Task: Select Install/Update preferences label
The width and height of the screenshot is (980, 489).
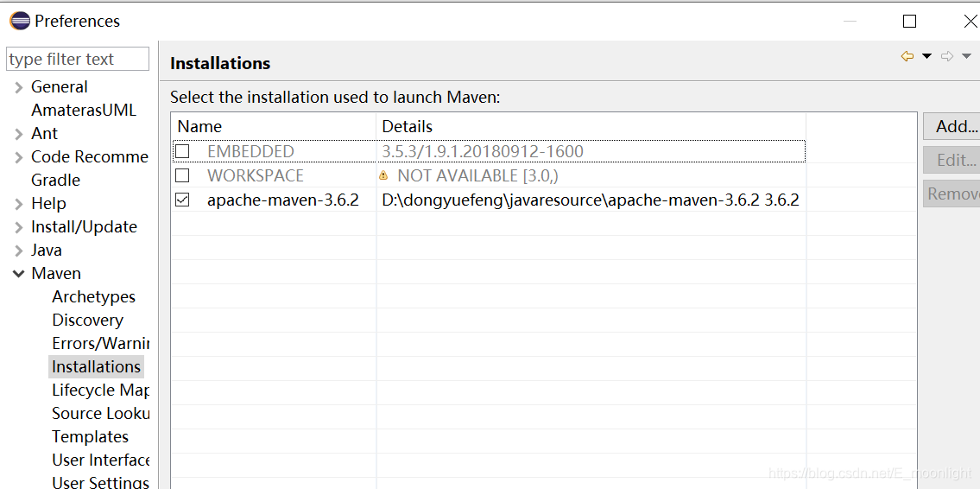Action: tap(85, 226)
